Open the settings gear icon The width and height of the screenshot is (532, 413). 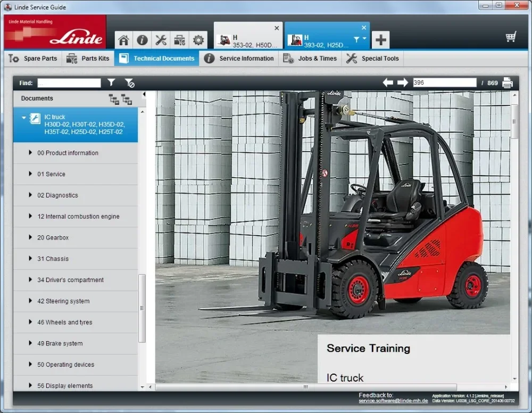coord(198,40)
